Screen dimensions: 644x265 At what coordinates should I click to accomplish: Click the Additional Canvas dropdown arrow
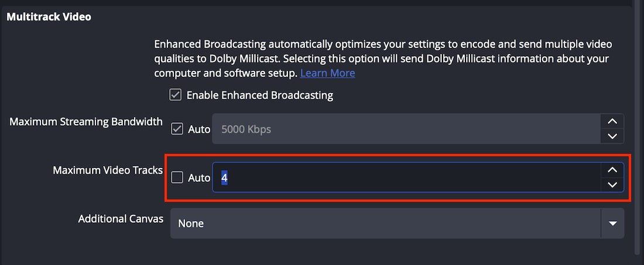tap(612, 223)
